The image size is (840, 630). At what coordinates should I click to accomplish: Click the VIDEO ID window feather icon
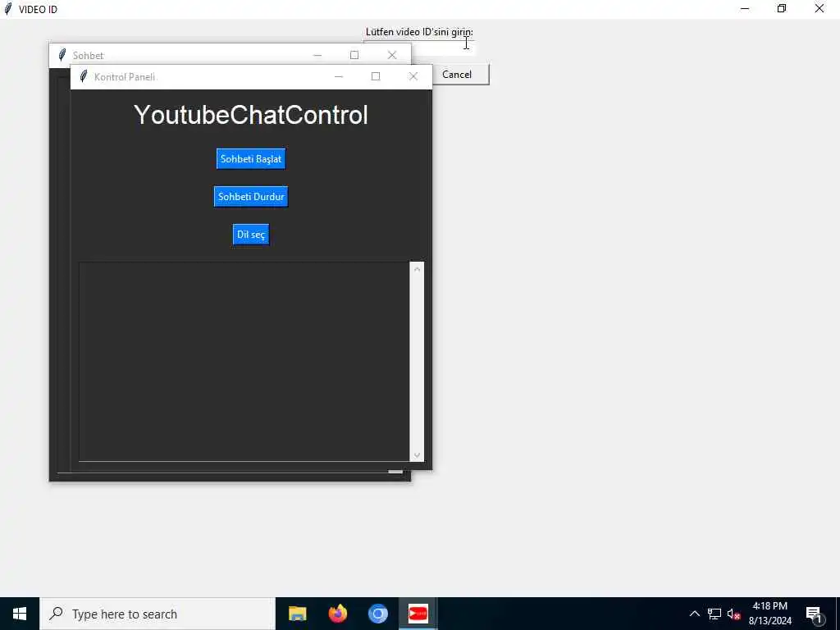click(x=7, y=9)
